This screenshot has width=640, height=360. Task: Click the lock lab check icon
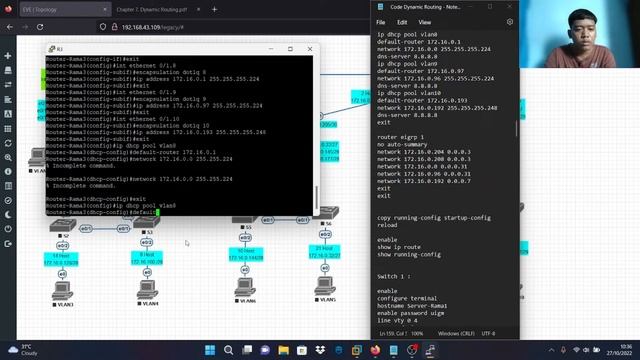point(8,200)
